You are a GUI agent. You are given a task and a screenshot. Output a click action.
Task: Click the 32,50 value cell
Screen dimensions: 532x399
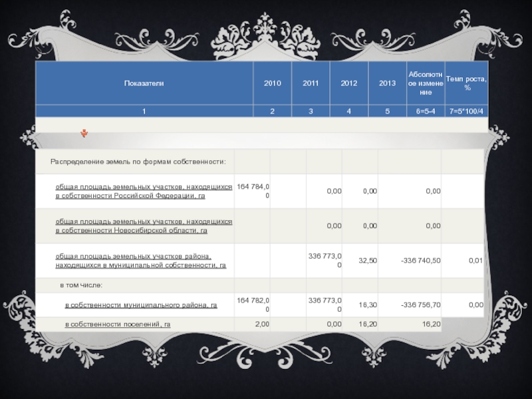[367, 261]
